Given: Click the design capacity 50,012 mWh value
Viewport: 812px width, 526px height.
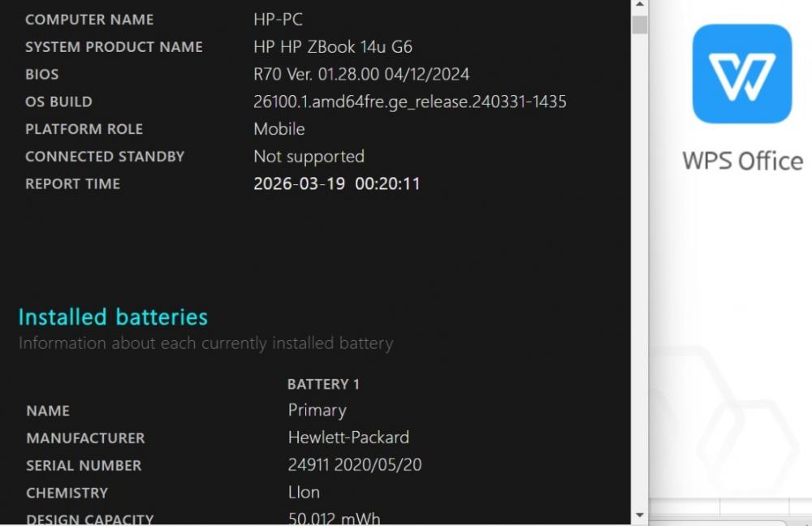Looking at the screenshot, I should (x=334, y=518).
